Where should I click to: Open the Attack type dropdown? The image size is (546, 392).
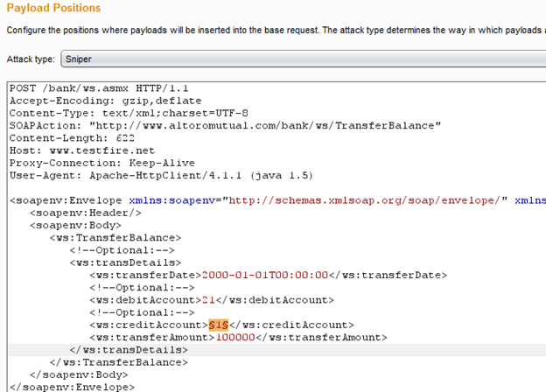click(x=297, y=59)
